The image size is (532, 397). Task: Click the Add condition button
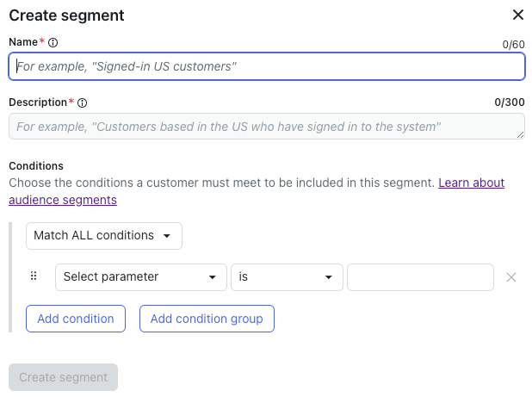(x=76, y=319)
